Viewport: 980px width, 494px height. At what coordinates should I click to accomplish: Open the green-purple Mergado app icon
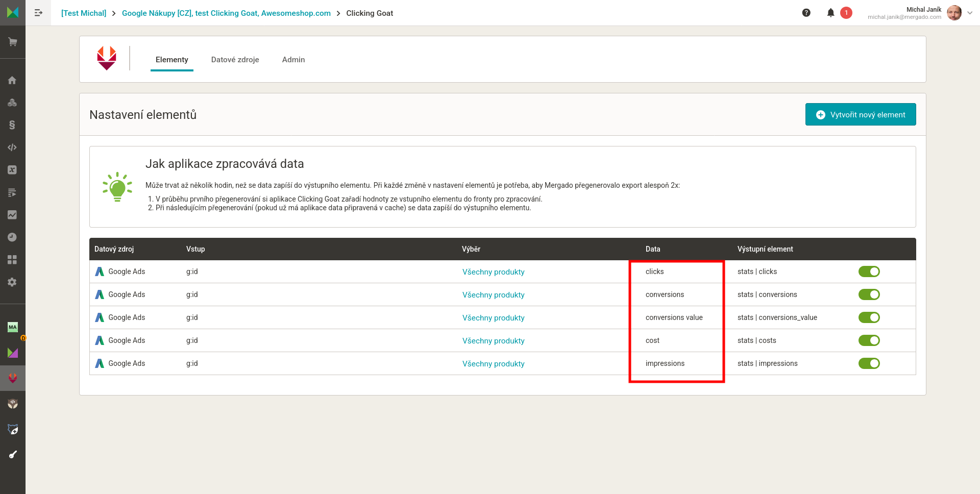pyautogui.click(x=13, y=353)
